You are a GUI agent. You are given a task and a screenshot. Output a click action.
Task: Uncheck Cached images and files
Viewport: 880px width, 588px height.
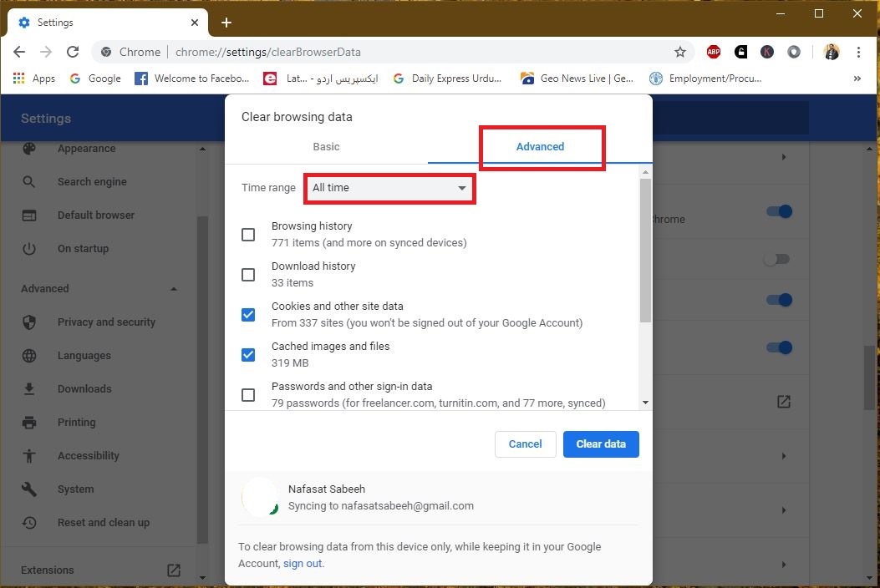point(248,355)
